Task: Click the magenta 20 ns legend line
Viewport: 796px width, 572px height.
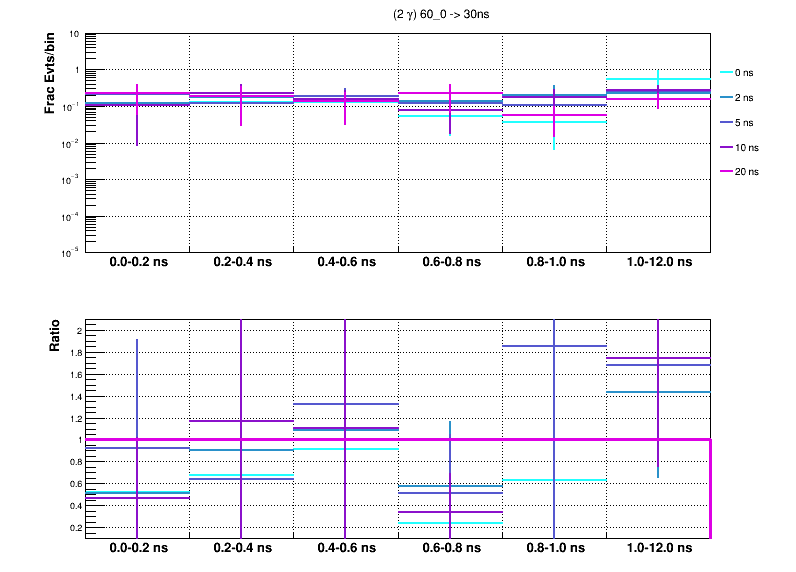Action: (x=726, y=172)
